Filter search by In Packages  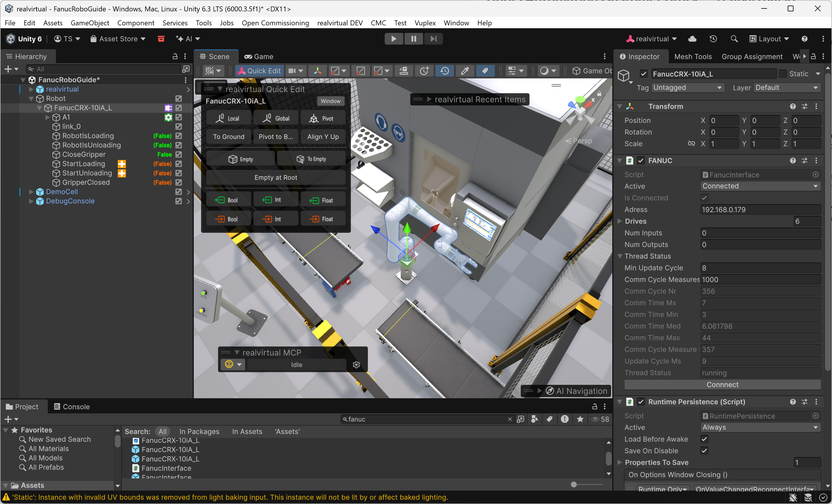click(199, 431)
